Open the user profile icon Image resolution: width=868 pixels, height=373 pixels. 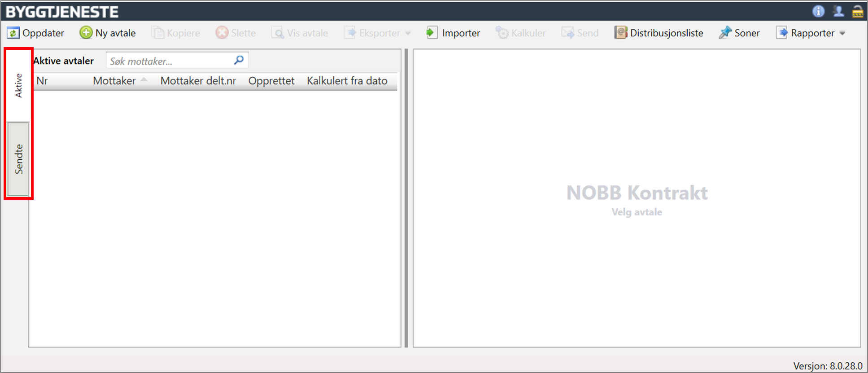(x=838, y=11)
